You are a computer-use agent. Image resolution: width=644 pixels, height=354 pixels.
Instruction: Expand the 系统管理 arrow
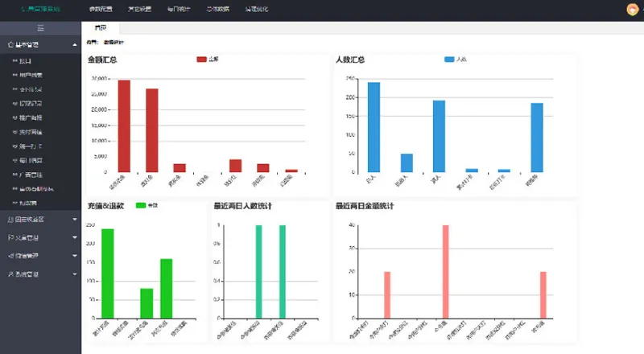pos(75,274)
